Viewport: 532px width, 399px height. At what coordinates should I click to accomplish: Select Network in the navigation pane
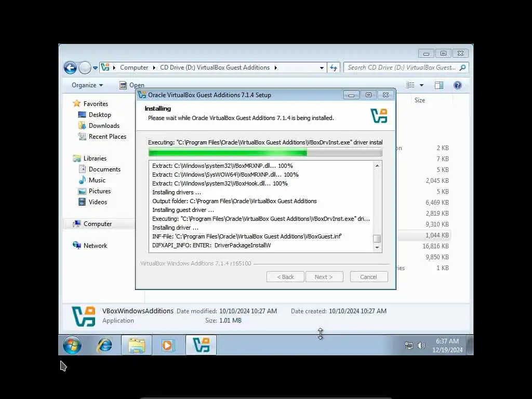[x=96, y=246]
